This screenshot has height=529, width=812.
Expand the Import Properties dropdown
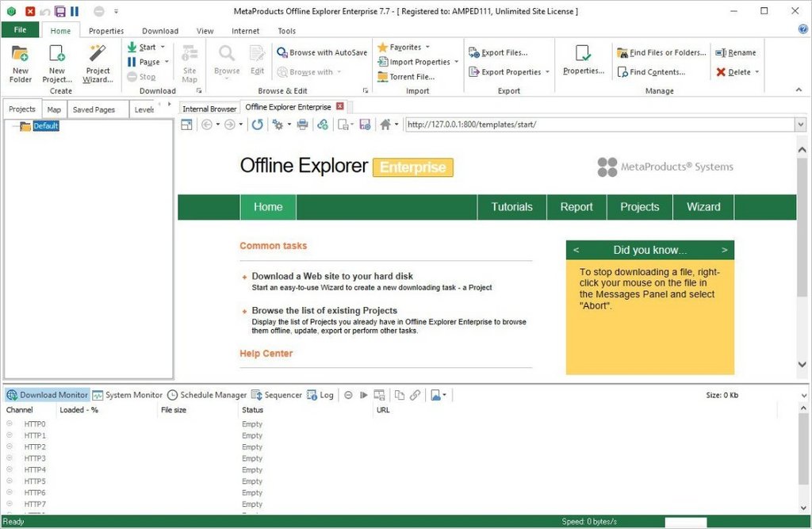456,62
